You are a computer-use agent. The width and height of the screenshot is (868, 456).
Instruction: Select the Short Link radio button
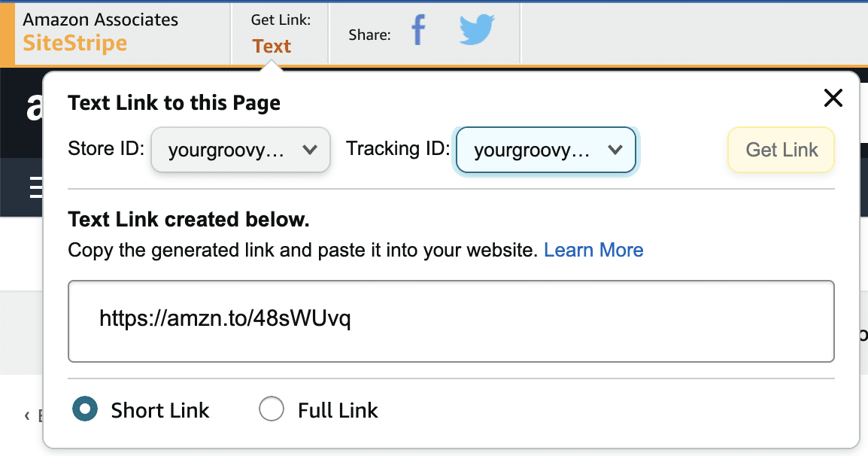[84, 409]
